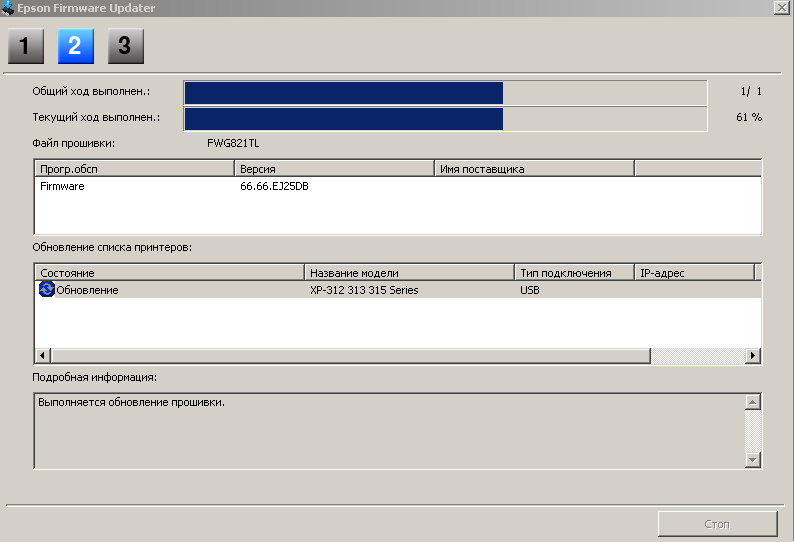
Task: Sort by Состояние column header
Action: click(169, 273)
